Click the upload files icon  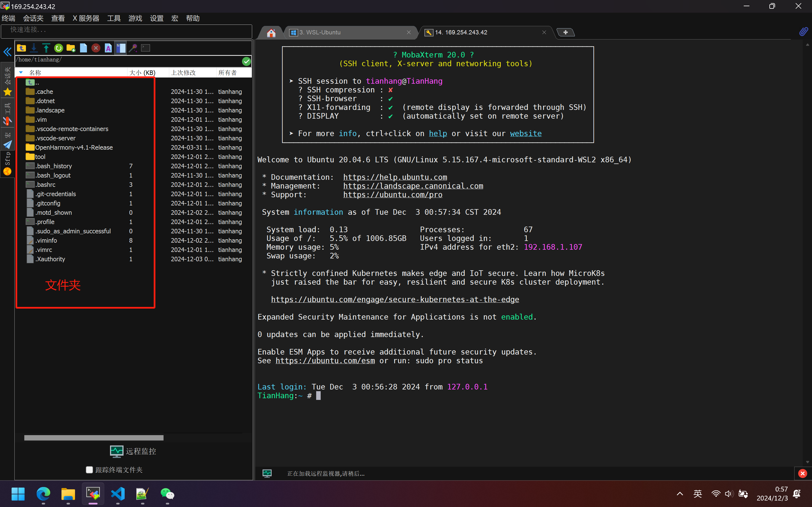(x=46, y=48)
